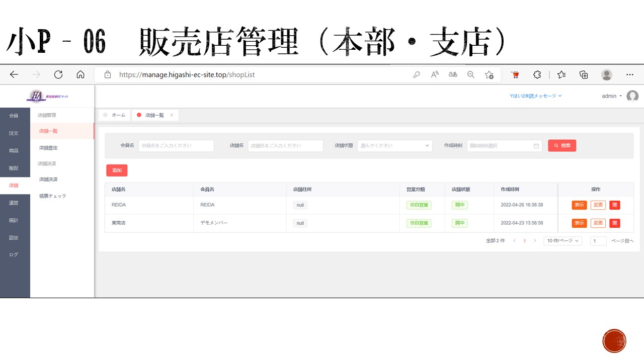Go back with the browser back arrow

pyautogui.click(x=14, y=74)
